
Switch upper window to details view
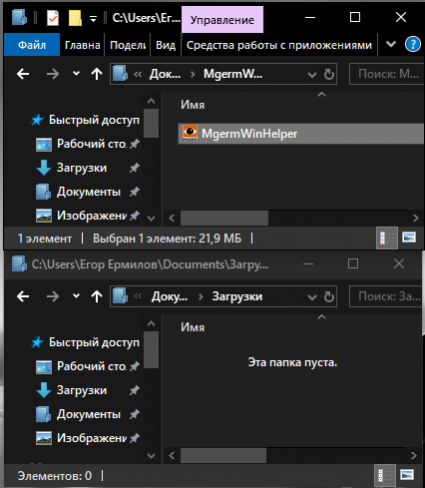tap(387, 238)
